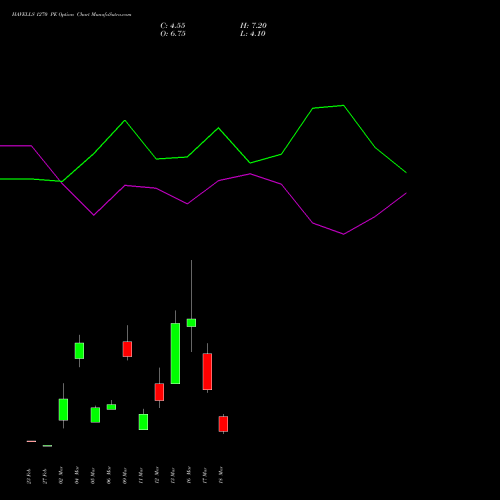Click the 13 Mar date label
This screenshot has height=500, width=500.
(173, 475)
